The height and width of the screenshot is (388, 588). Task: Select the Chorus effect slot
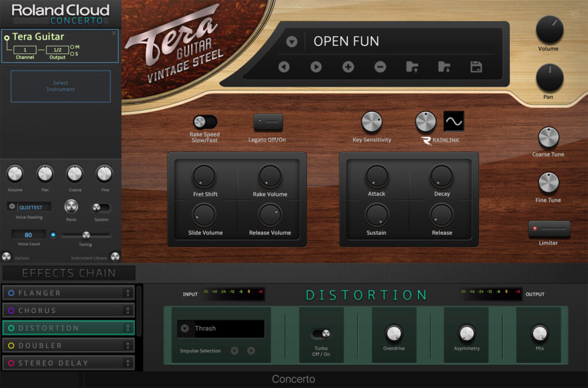[68, 310]
